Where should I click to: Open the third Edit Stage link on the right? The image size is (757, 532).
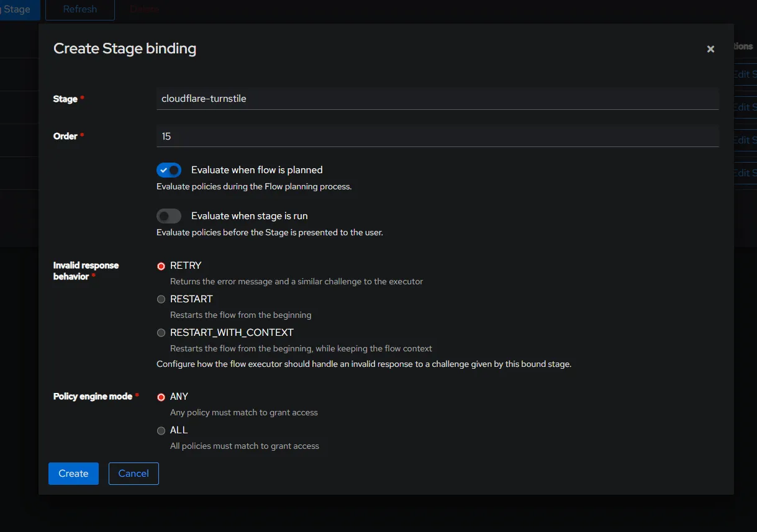click(x=745, y=140)
